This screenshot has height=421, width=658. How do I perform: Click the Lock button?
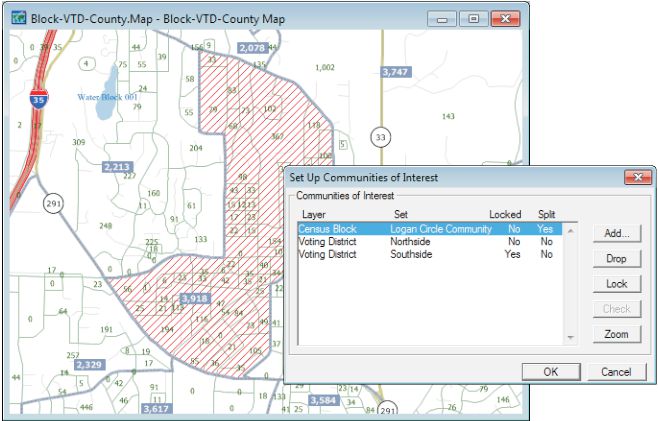coord(616,284)
